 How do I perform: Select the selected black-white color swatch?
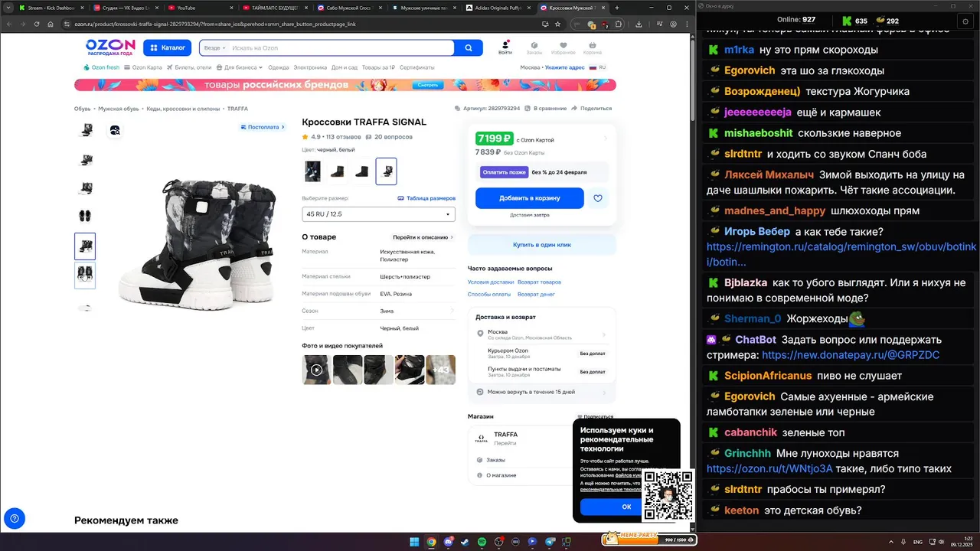[386, 171]
